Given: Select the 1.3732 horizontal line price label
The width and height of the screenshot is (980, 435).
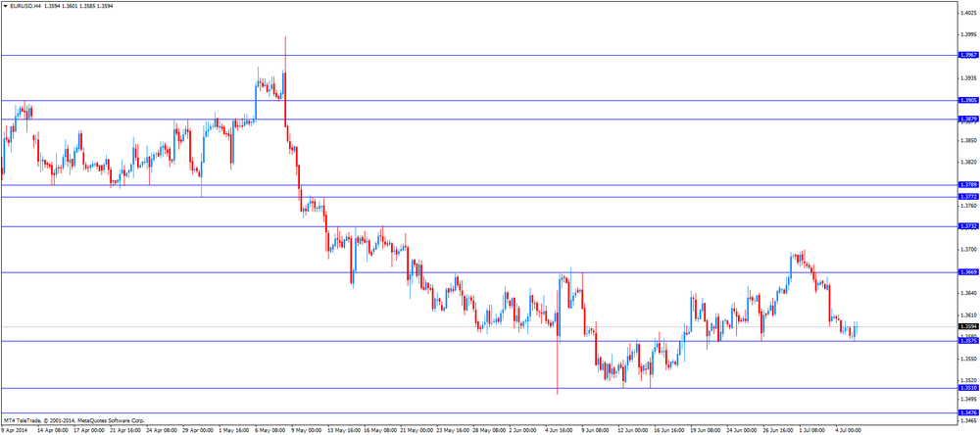Looking at the screenshot, I should coord(967,226).
